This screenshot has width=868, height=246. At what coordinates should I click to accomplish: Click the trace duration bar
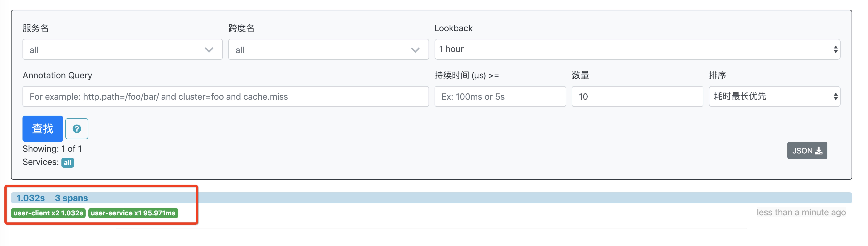pyautogui.click(x=472, y=198)
